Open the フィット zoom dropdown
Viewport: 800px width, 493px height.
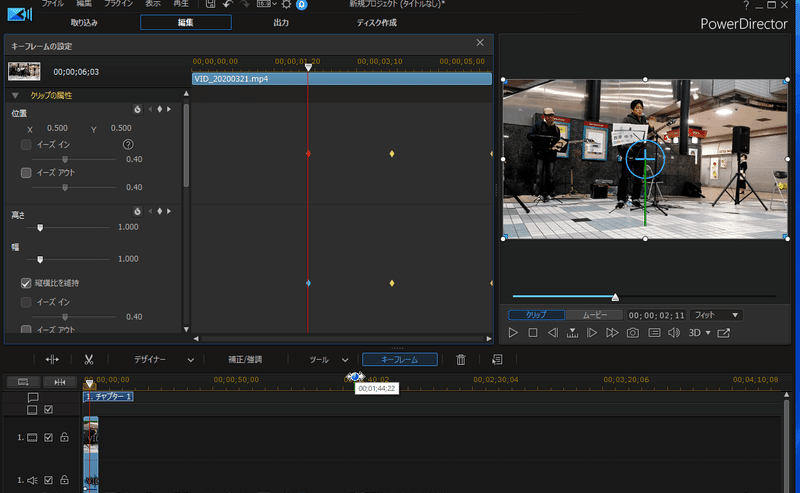click(x=716, y=315)
